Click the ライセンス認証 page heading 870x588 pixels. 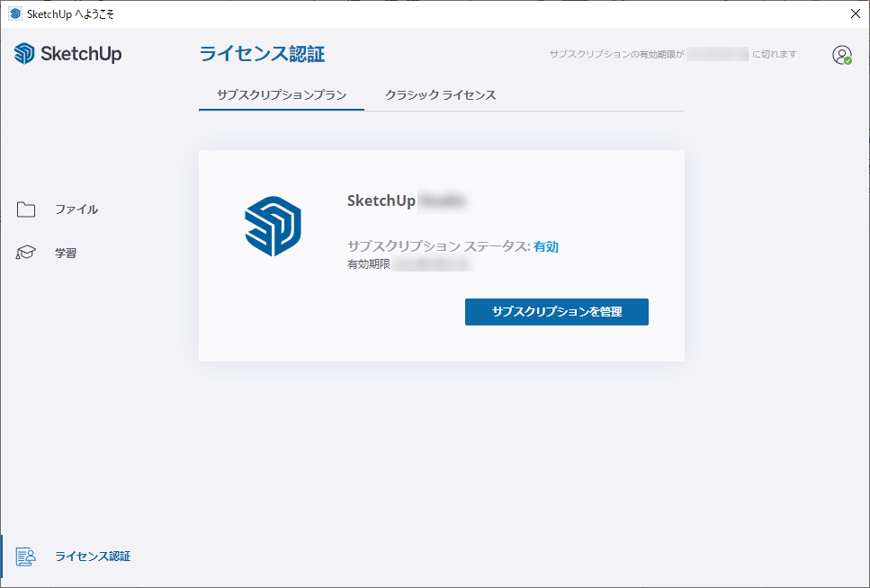(262, 54)
